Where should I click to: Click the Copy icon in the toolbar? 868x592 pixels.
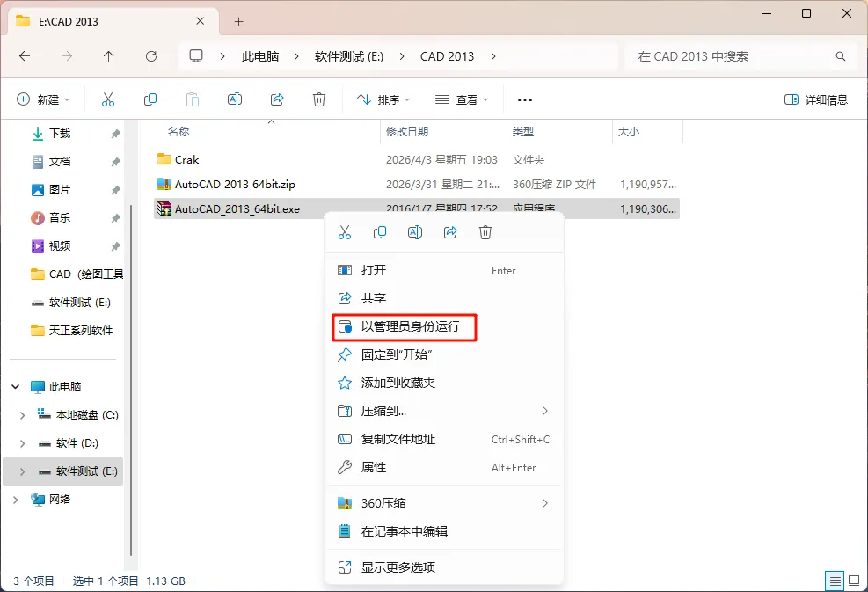click(150, 99)
